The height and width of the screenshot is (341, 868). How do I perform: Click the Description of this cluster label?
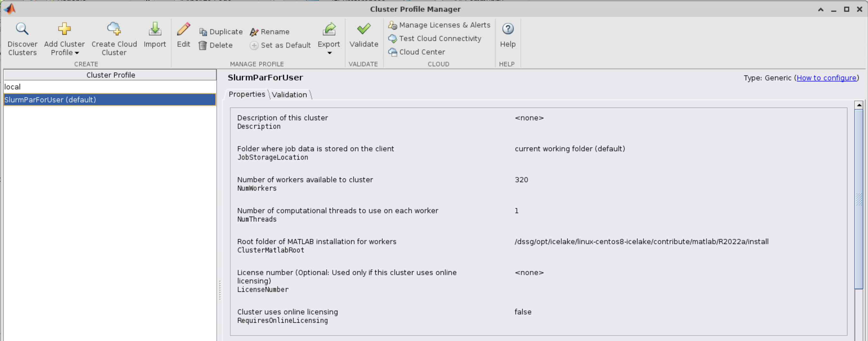(x=282, y=118)
